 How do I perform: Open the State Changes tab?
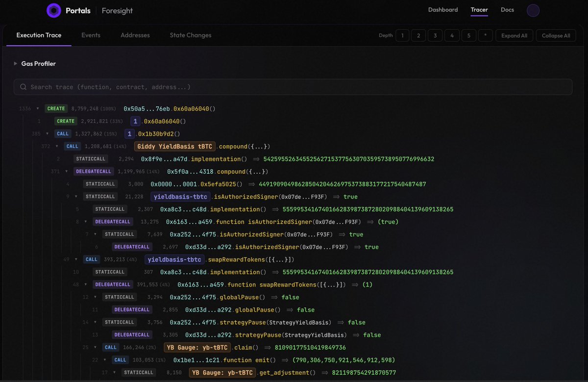[191, 35]
